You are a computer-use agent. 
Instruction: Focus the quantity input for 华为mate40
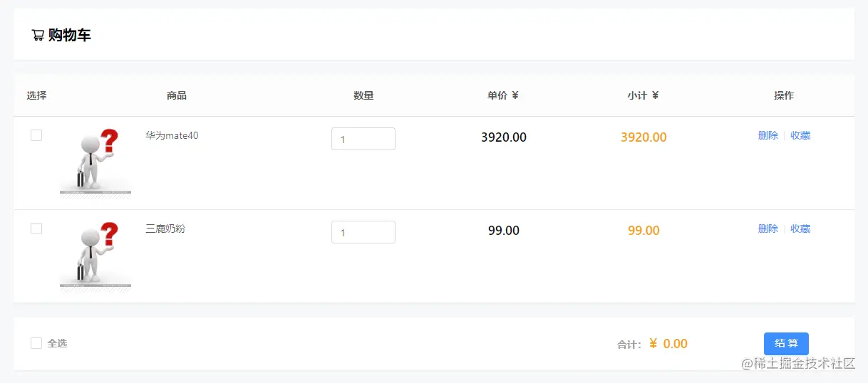click(363, 139)
